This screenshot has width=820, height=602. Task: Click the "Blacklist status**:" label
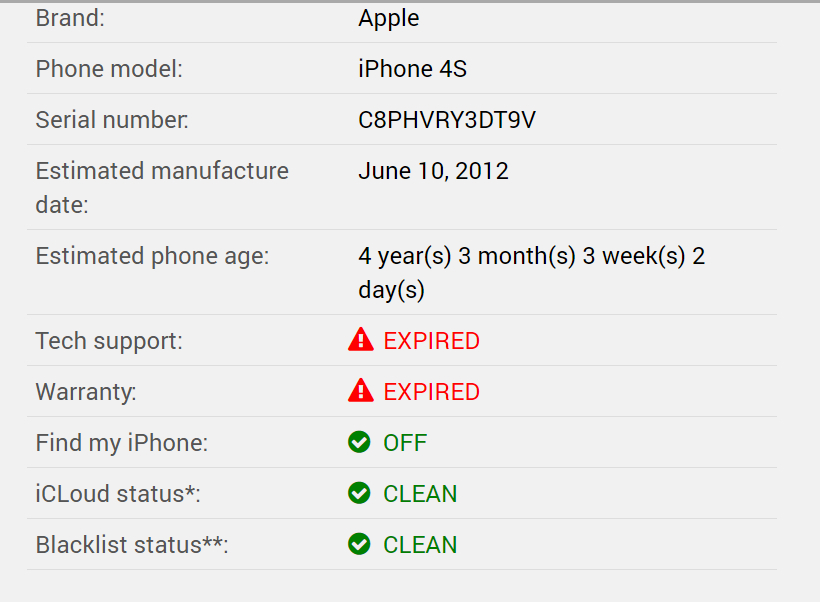click(132, 545)
